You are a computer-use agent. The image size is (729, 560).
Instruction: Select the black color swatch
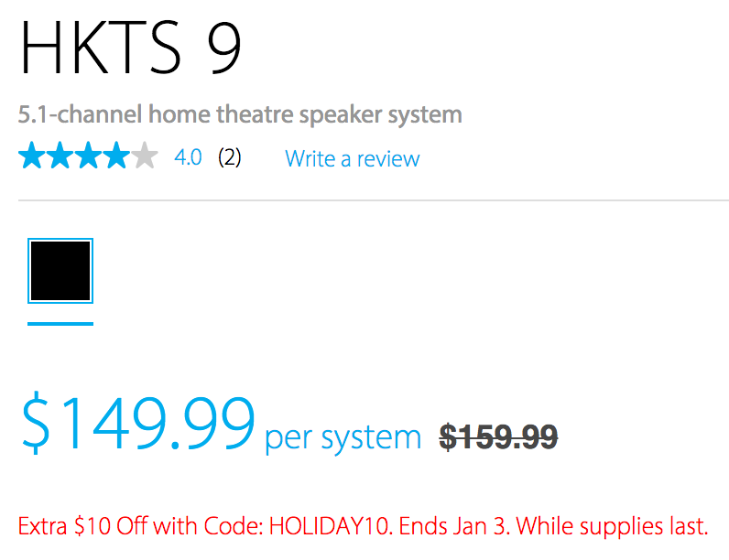[x=60, y=271]
